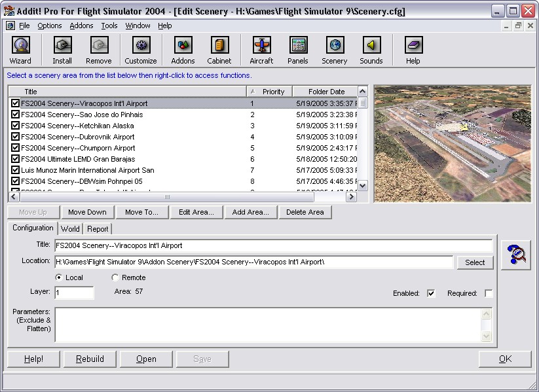Click scenery list scroll up arrow
Image resolution: width=539 pixels, height=392 pixels.
(362, 92)
